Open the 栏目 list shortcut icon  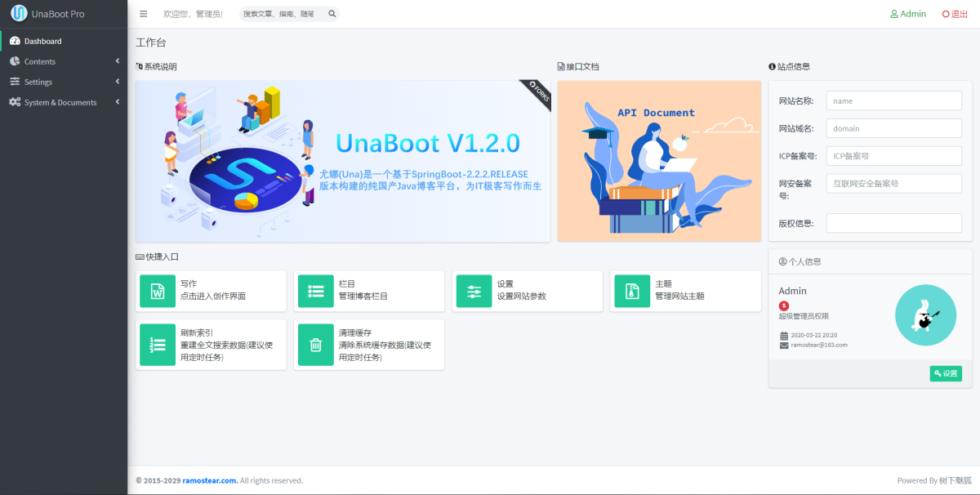click(x=316, y=291)
